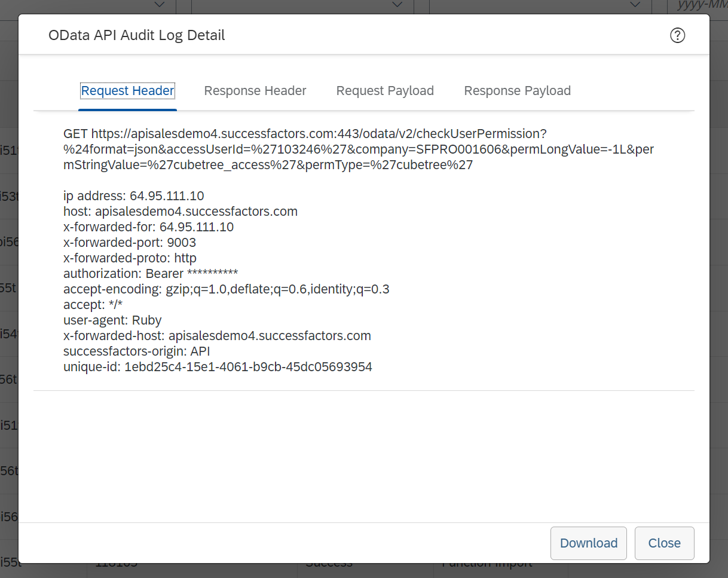Select the accept-encoding gzip header line
Image resolution: width=728 pixels, height=578 pixels.
227,289
